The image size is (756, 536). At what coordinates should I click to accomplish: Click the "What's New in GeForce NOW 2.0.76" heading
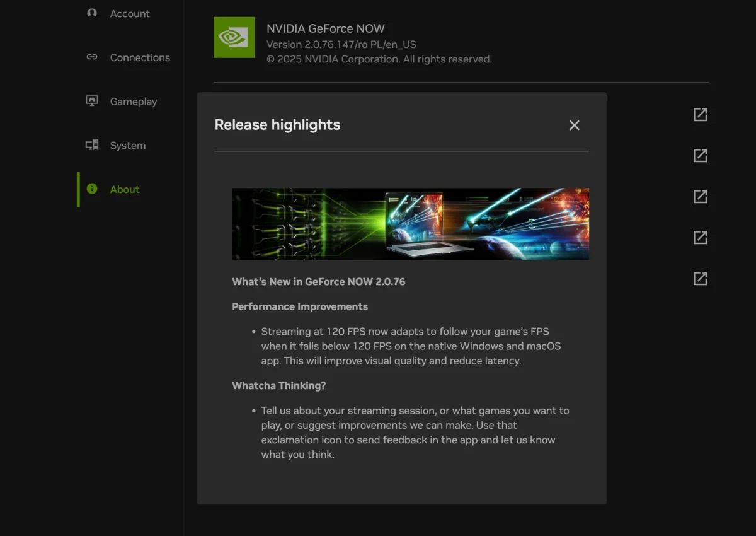319,282
